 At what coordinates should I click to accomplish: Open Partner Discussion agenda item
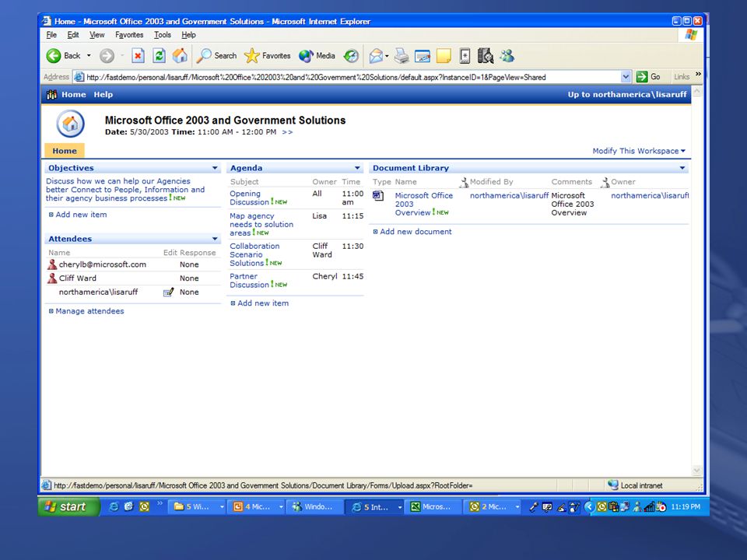(249, 281)
